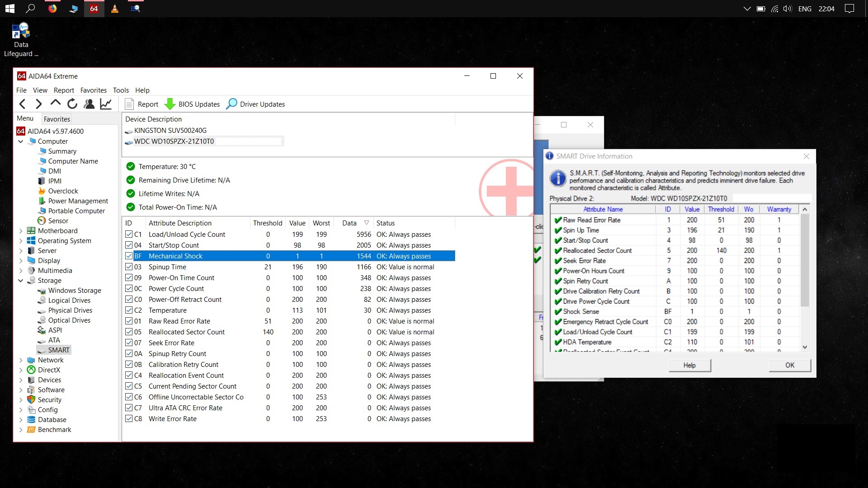Select SMART item under Storage
This screenshot has height=488, width=868.
58,350
